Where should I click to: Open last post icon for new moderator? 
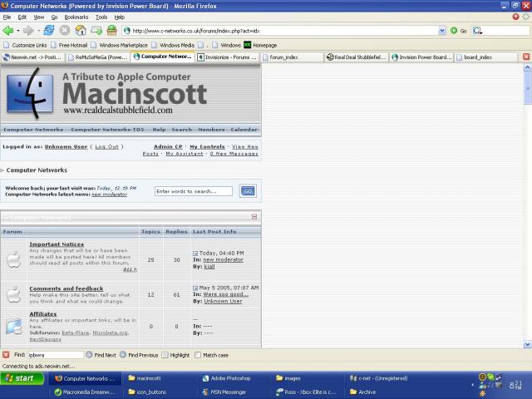click(195, 253)
